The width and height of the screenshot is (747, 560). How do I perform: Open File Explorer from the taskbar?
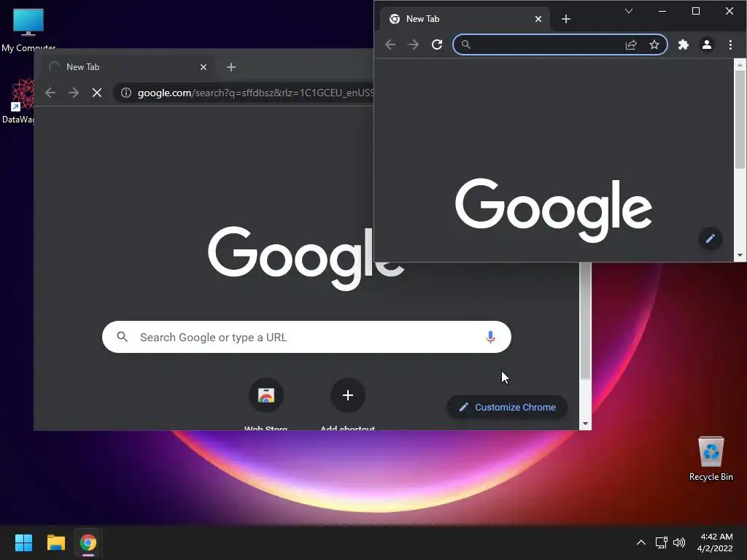point(55,542)
